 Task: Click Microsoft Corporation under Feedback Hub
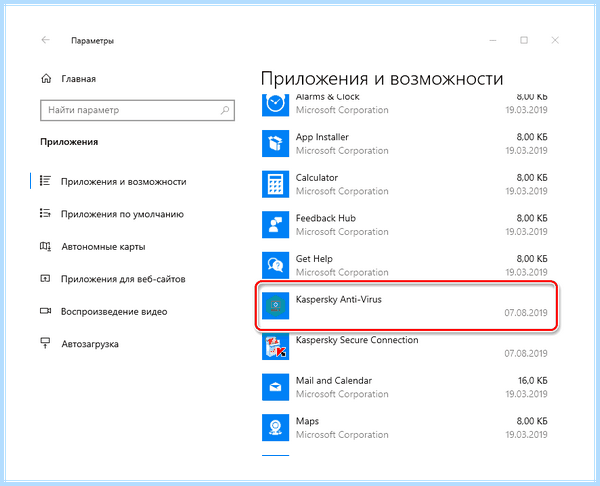click(x=342, y=232)
